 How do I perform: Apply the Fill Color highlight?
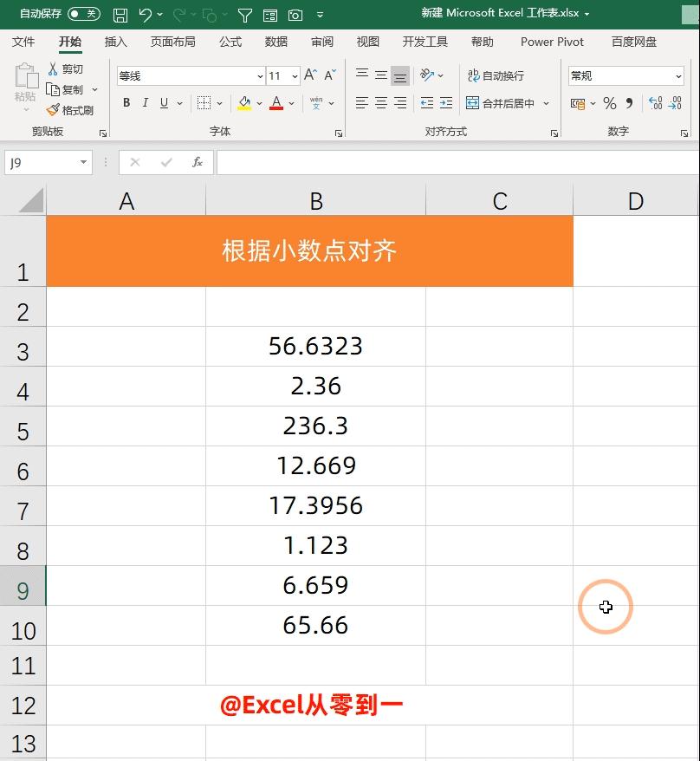pos(244,103)
